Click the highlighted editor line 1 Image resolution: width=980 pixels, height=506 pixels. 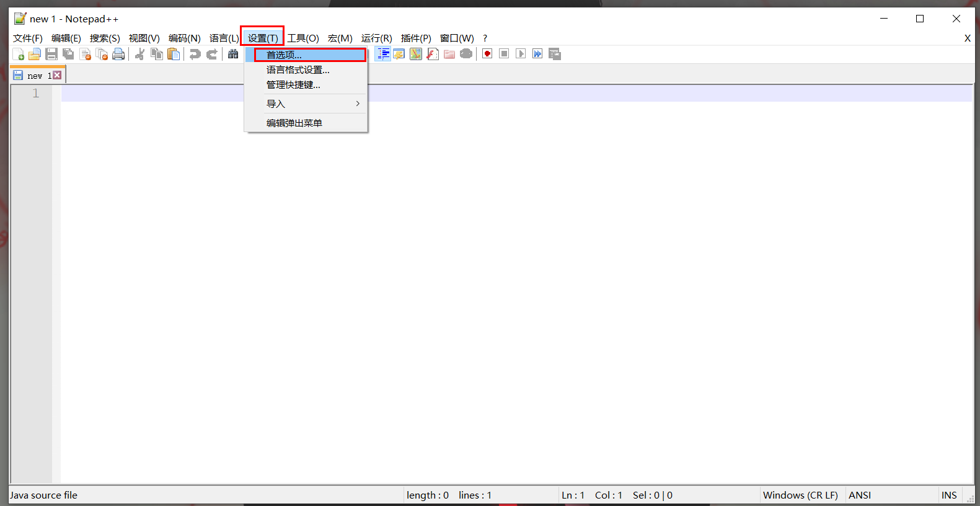click(x=517, y=94)
